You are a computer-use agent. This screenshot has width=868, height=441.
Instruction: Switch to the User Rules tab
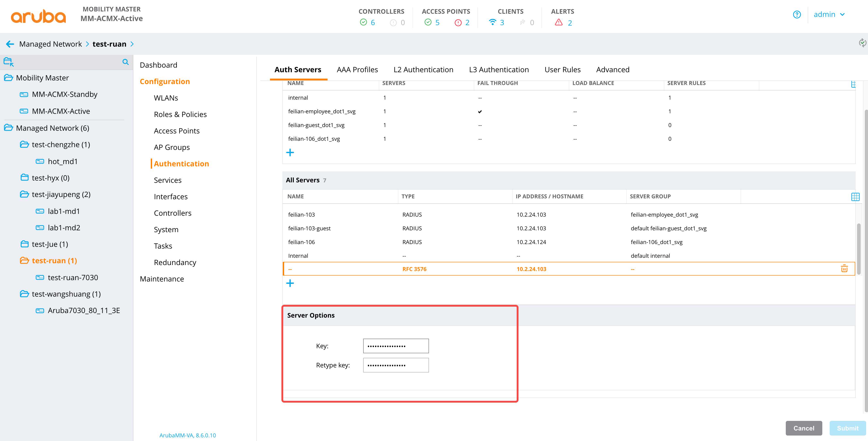click(x=562, y=70)
